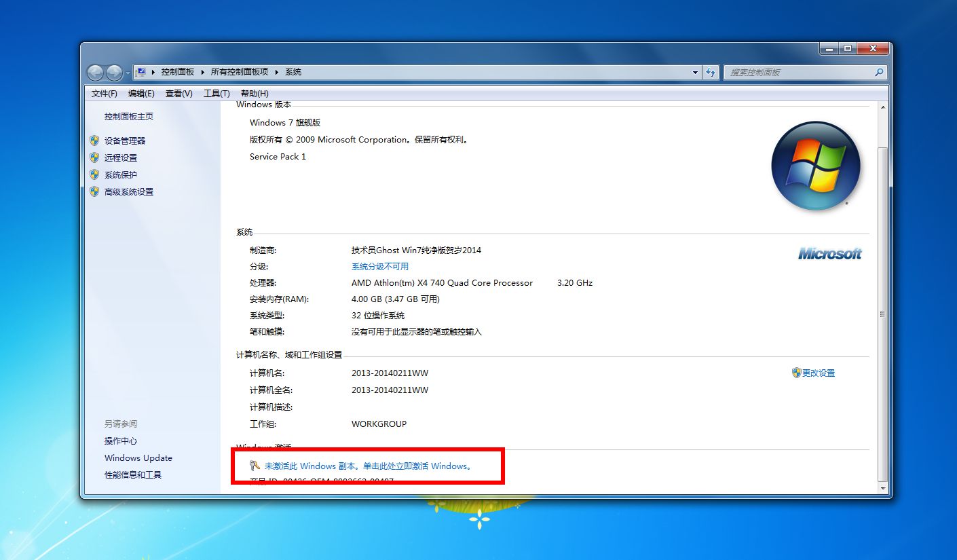Click the scrollbar down arrow
The image size is (957, 560).
[x=884, y=488]
